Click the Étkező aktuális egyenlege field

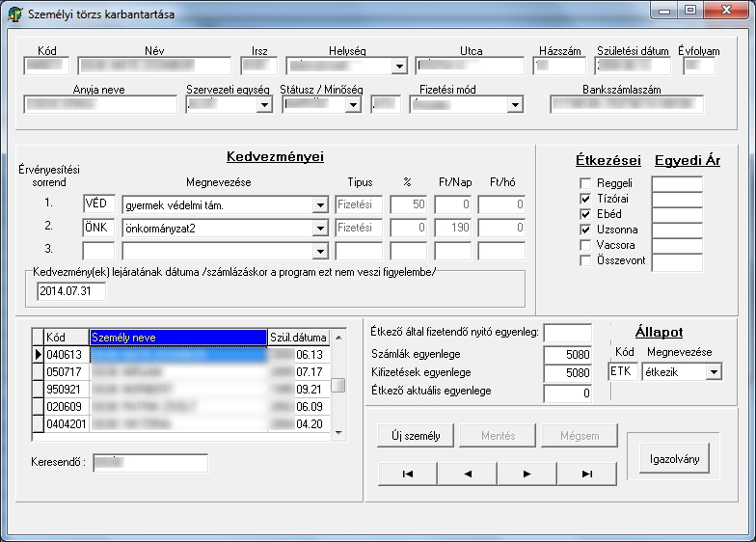point(567,393)
